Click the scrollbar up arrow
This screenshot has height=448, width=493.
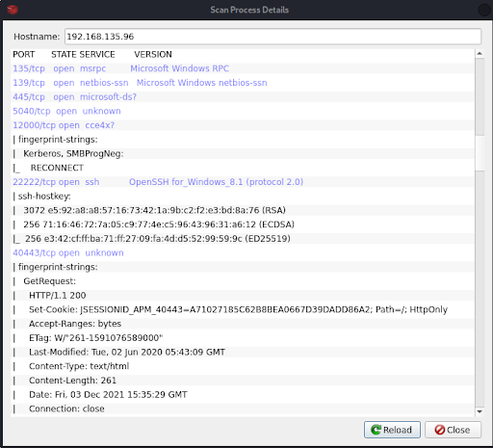pyautogui.click(x=480, y=54)
